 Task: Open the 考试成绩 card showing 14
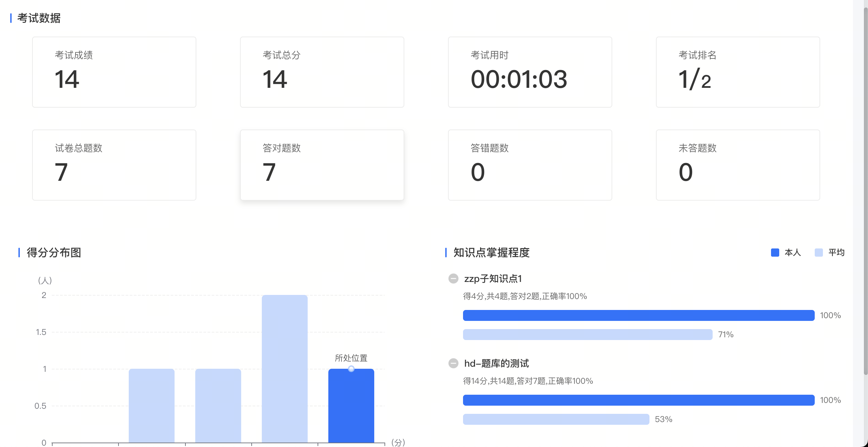(x=114, y=72)
